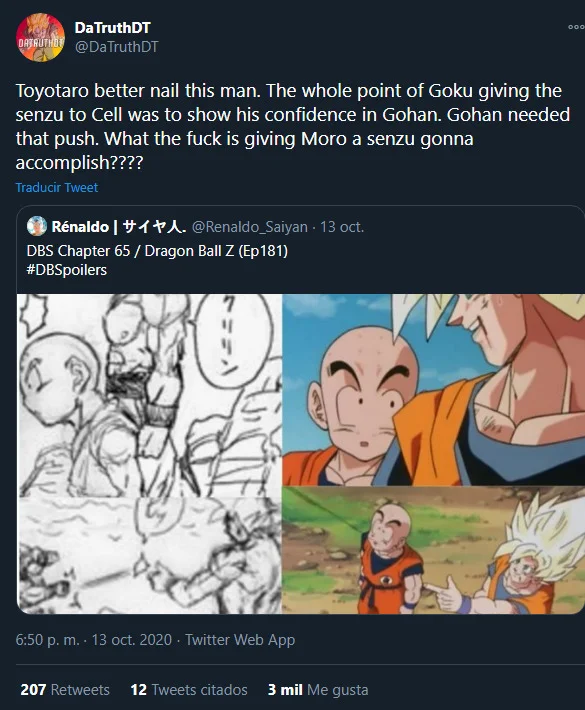Open the @Renaldo_Saiyan handle
Viewport: 585px width, 710px height.
tap(250, 226)
